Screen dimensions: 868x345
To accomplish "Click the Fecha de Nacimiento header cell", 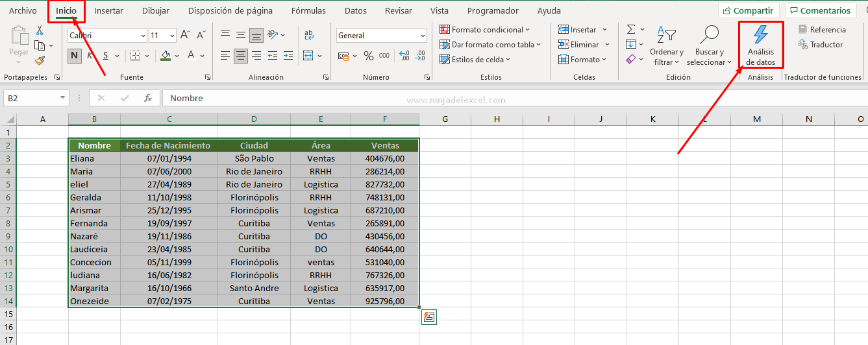I will coord(169,145).
